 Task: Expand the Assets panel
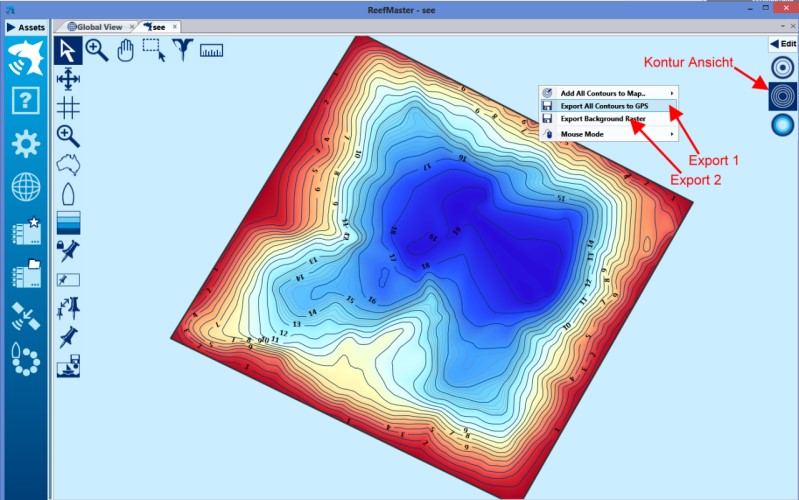point(25,27)
